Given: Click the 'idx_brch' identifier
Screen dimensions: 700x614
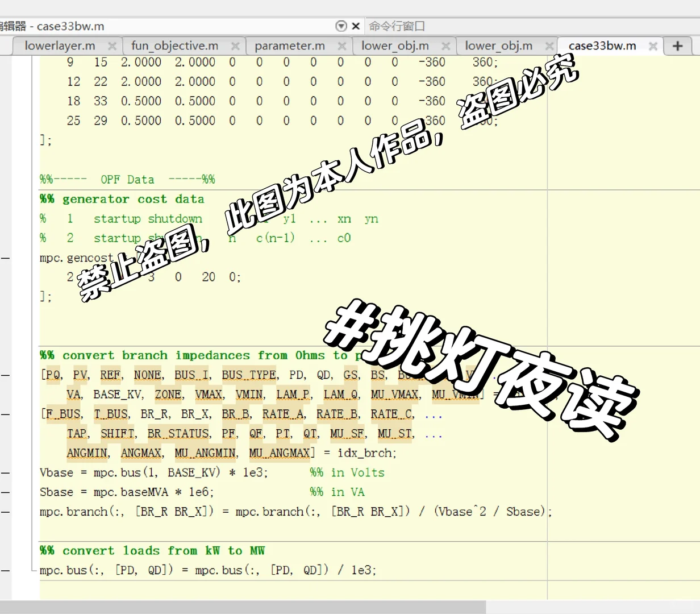Looking at the screenshot, I should 365,453.
